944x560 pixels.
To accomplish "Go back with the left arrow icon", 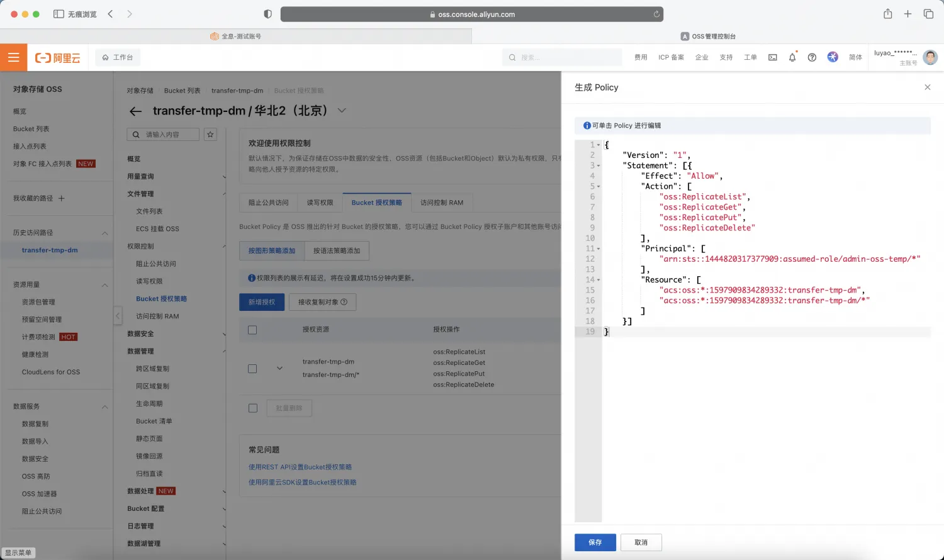I will click(x=135, y=111).
